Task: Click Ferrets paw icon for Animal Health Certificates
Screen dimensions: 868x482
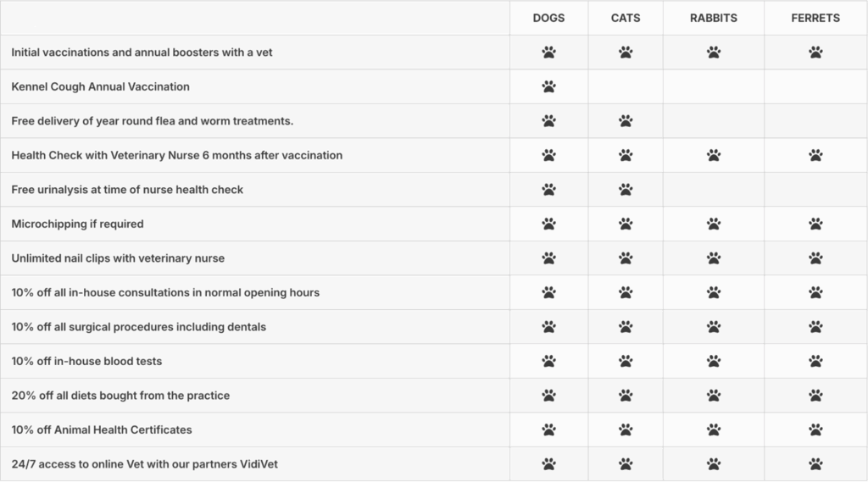Action: pyautogui.click(x=815, y=429)
